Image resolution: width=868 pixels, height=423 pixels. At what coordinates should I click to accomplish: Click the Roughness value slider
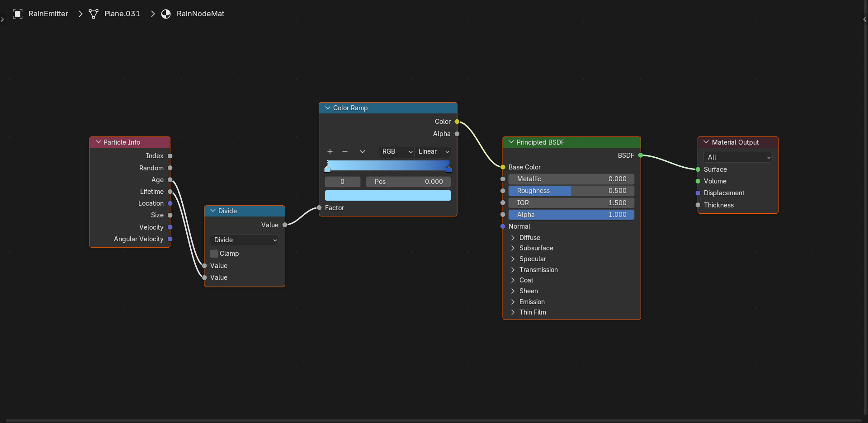pos(571,191)
